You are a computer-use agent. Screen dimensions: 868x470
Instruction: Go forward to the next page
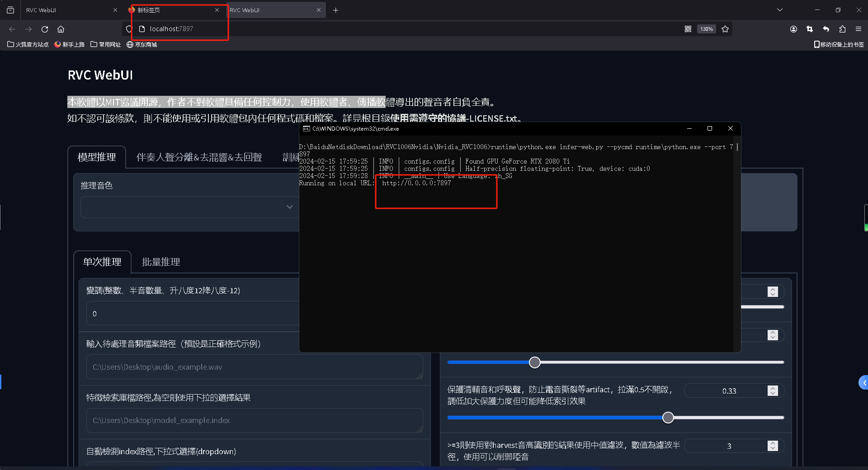tap(28, 29)
